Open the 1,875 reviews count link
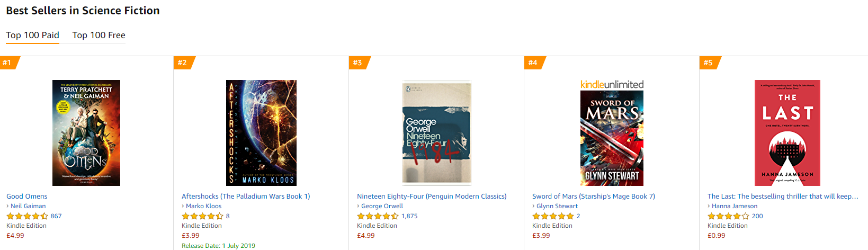This screenshot has height=250, width=868. pos(409,216)
